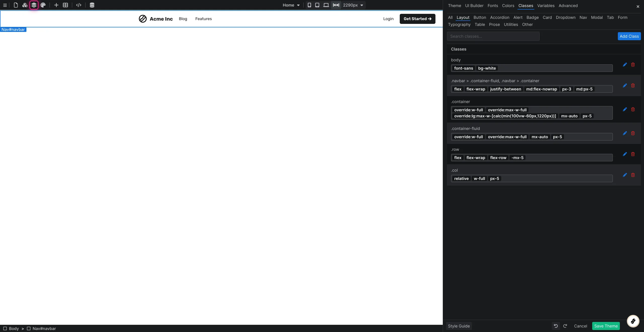Switch to tablet viewport icon
Screen dimensions: 644x332
pos(317,5)
